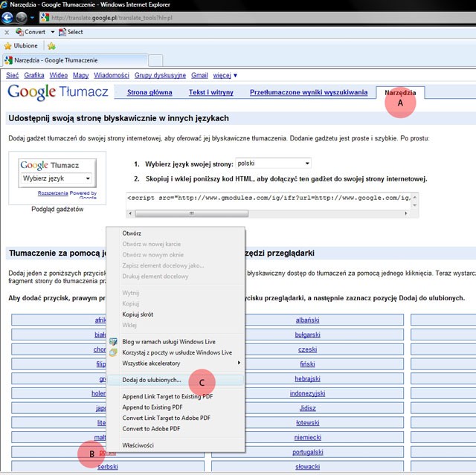Click the code box scroll up arrow
The height and width of the screenshot is (475, 476).
click(415, 197)
